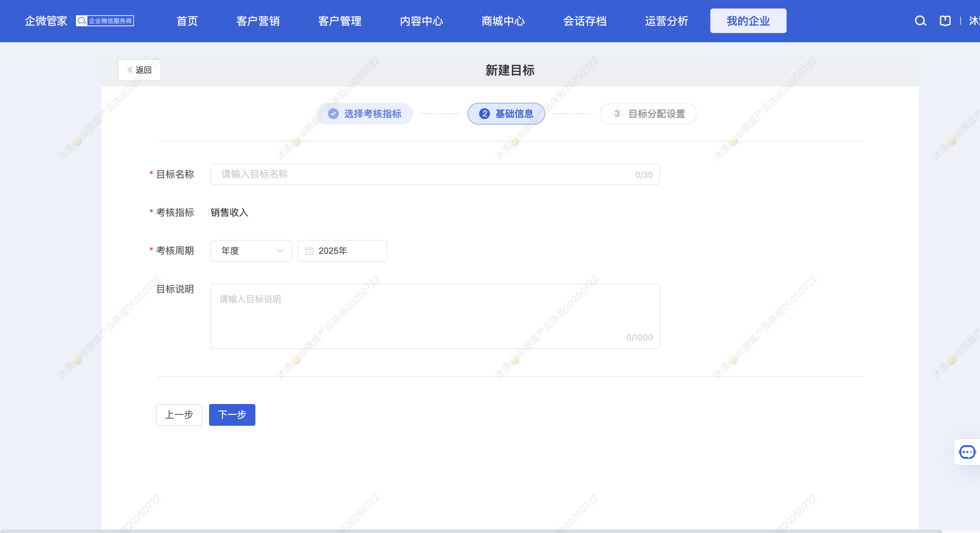
Task: Click the 返回 back button
Action: 140,70
